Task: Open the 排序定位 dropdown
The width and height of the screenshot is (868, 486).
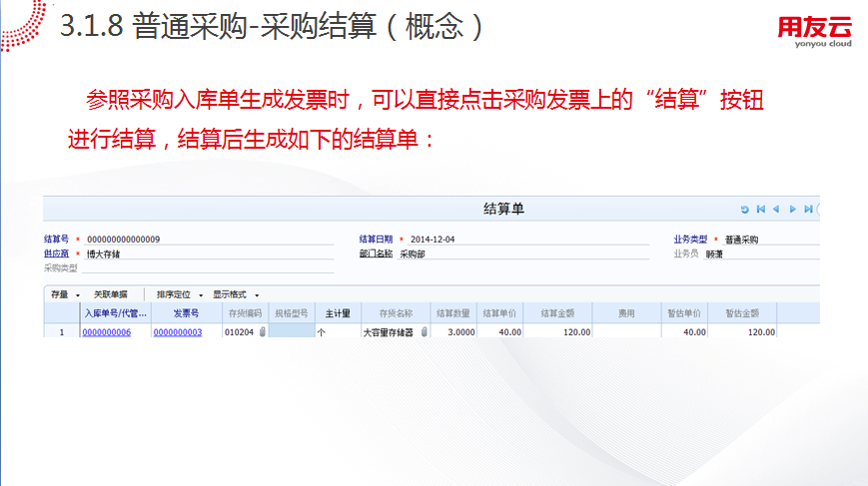Action: point(180,294)
